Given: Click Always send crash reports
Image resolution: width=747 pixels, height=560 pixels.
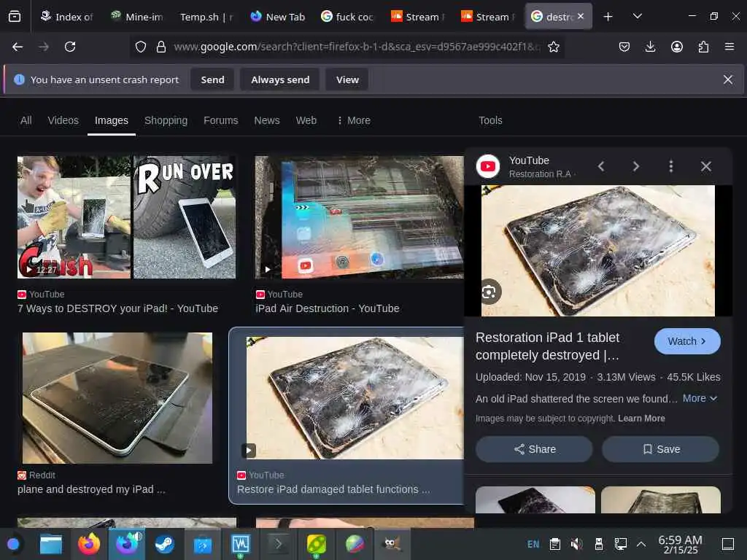Looking at the screenshot, I should [280, 79].
